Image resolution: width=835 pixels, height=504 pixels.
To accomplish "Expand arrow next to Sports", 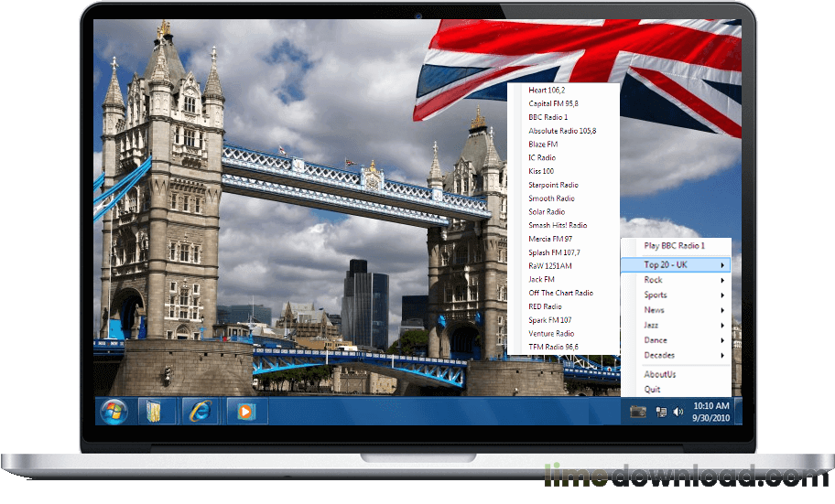I will [722, 295].
